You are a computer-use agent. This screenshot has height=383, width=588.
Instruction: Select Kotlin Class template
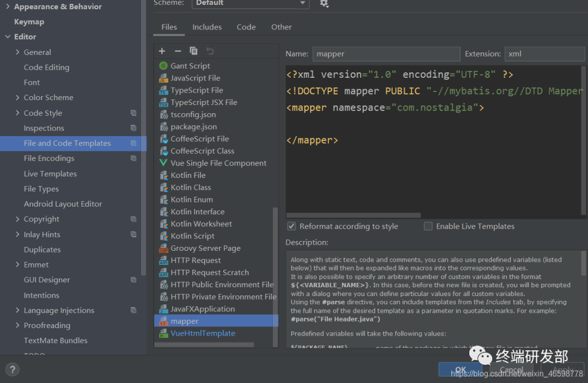(191, 187)
